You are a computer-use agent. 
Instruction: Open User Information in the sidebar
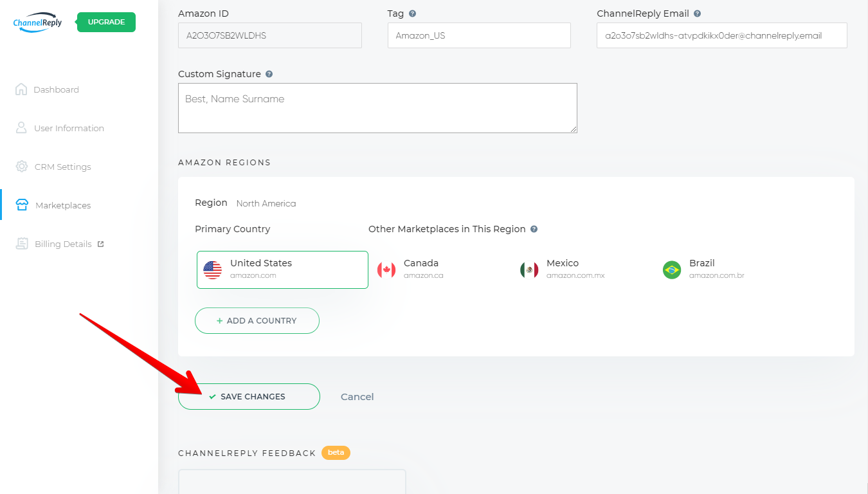click(69, 128)
